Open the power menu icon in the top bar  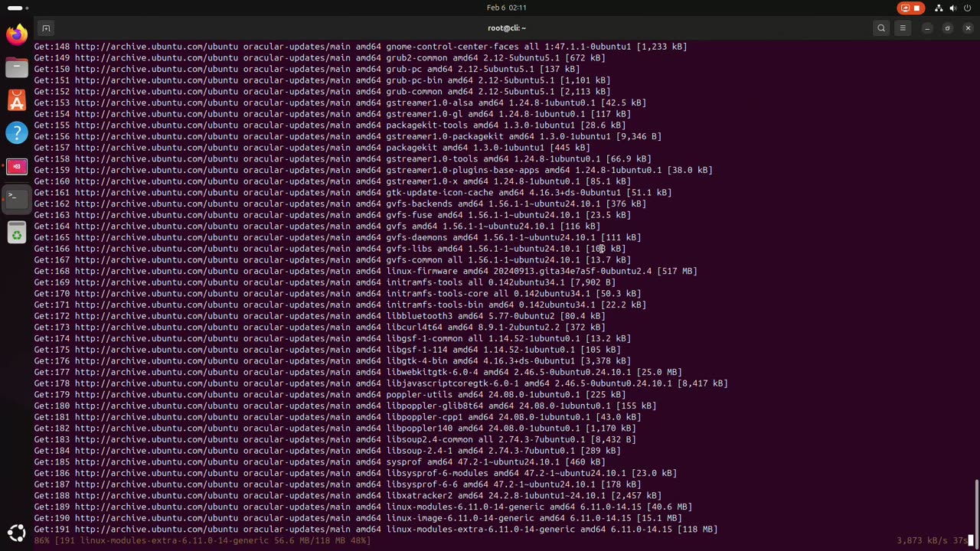(968, 8)
